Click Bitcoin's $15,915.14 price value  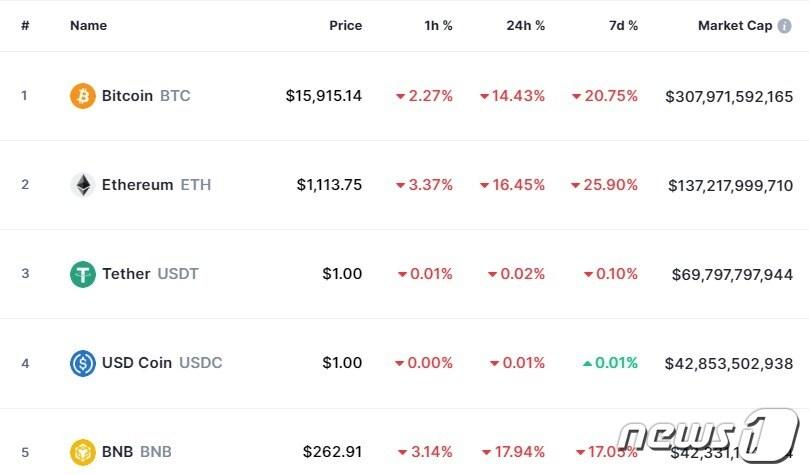(x=323, y=96)
